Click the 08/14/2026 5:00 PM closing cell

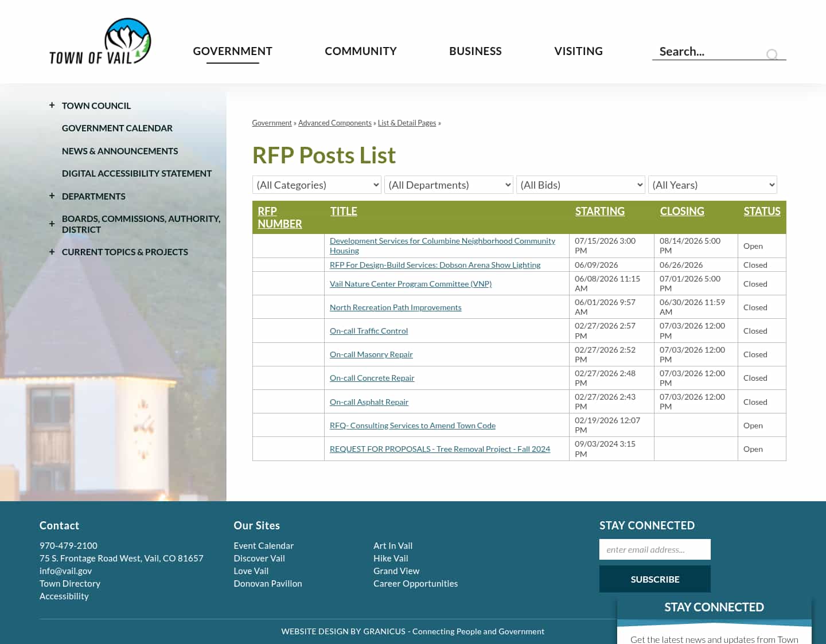coord(696,245)
